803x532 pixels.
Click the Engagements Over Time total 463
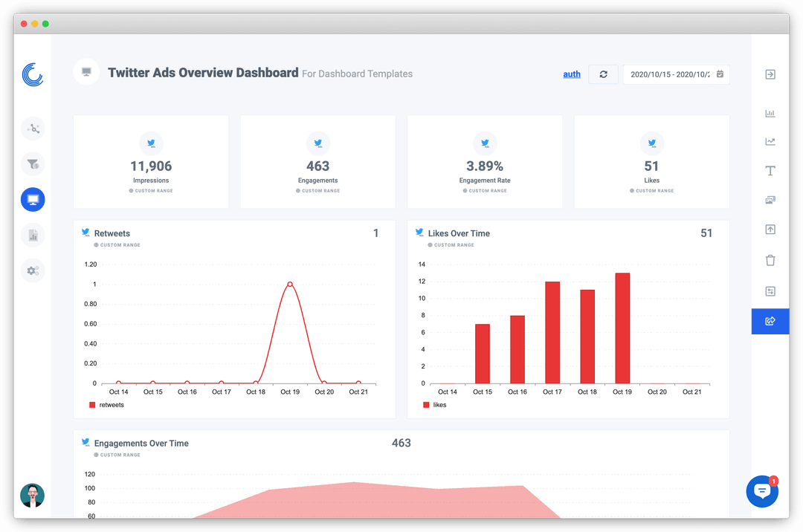tap(401, 443)
